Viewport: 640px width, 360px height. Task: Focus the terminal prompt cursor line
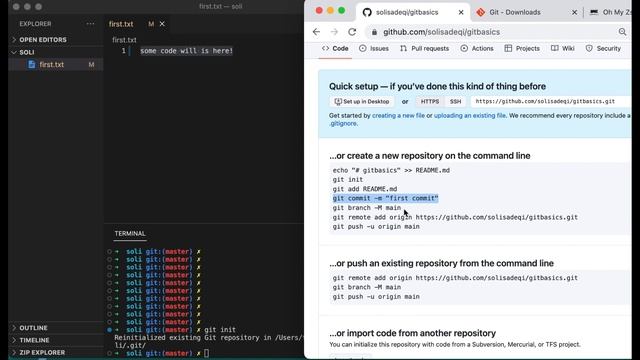[x=207, y=353]
